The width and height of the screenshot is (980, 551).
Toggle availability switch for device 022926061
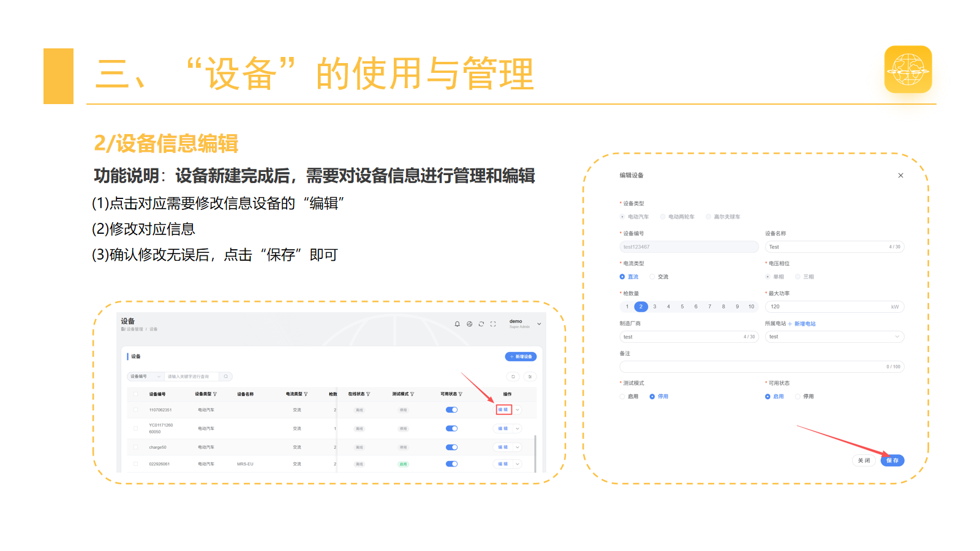(452, 464)
